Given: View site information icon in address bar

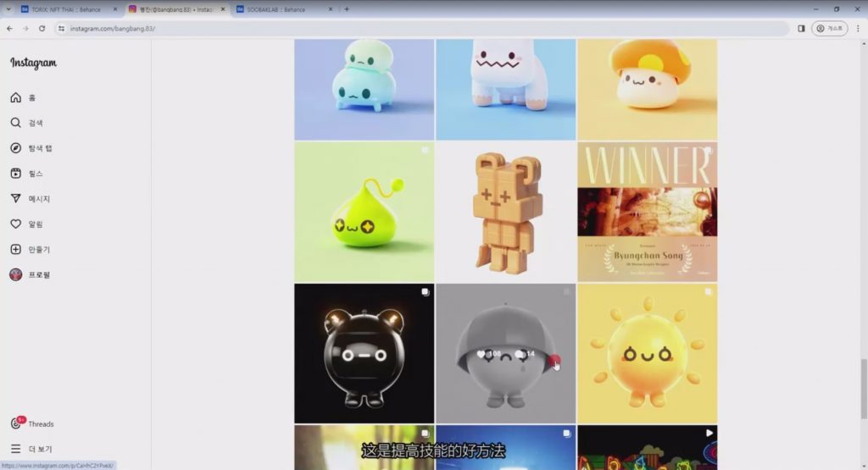Looking at the screenshot, I should [61, 28].
